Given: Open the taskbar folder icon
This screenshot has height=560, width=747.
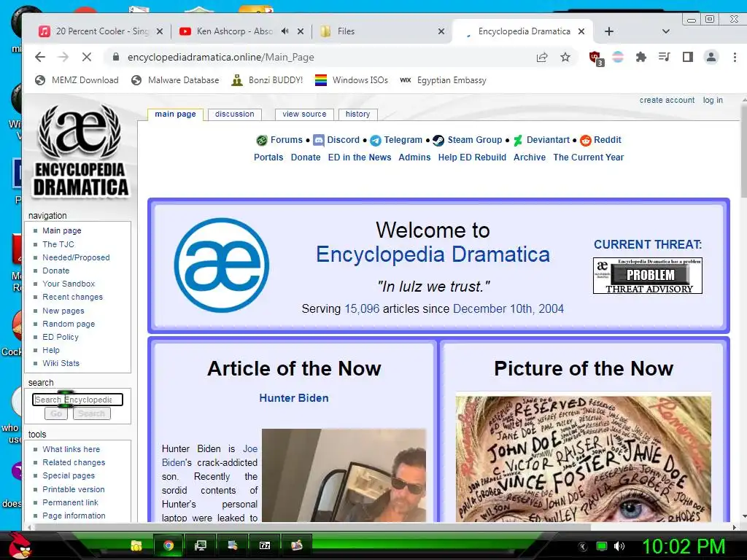Looking at the screenshot, I should coord(136,545).
